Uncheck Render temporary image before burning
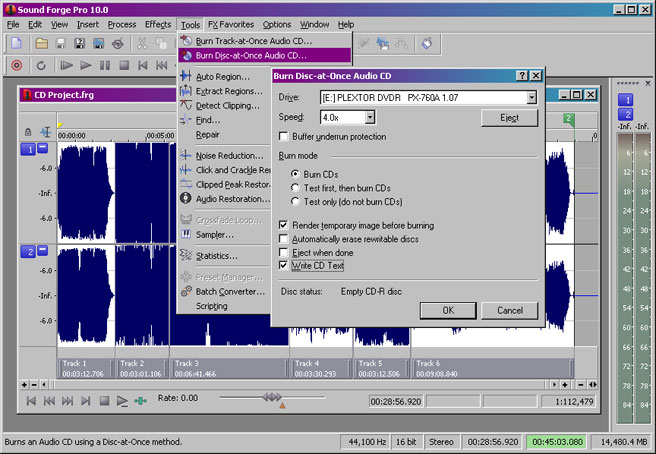 [283, 225]
